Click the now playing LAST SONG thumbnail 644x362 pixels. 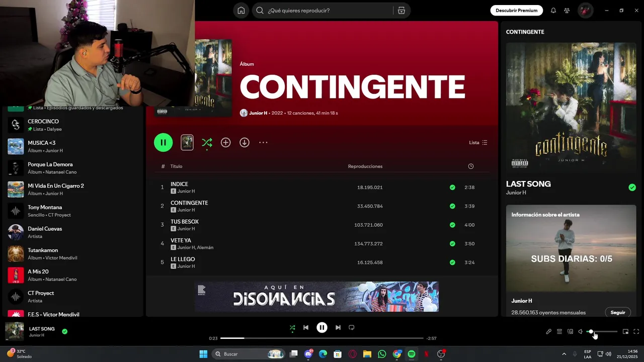pyautogui.click(x=15, y=332)
